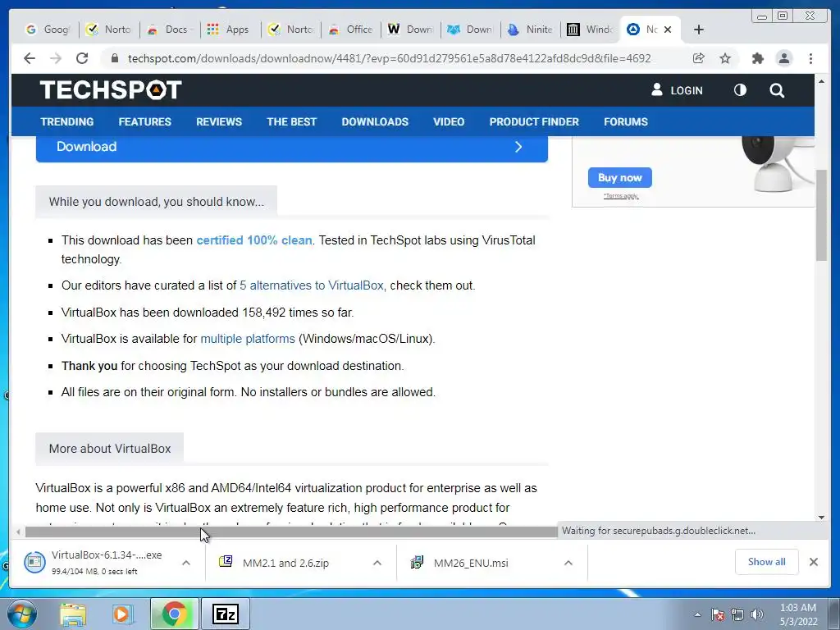Open the multiple platforms link
840x630 pixels.
248,339
